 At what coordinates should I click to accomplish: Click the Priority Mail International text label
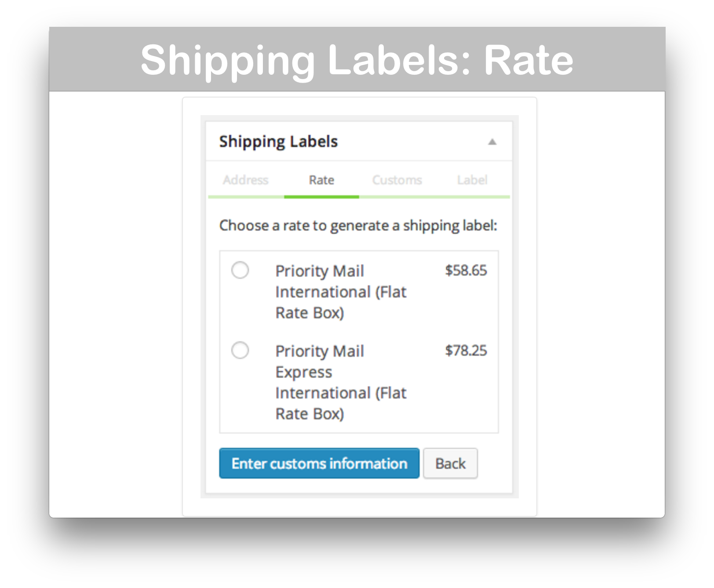[341, 291]
